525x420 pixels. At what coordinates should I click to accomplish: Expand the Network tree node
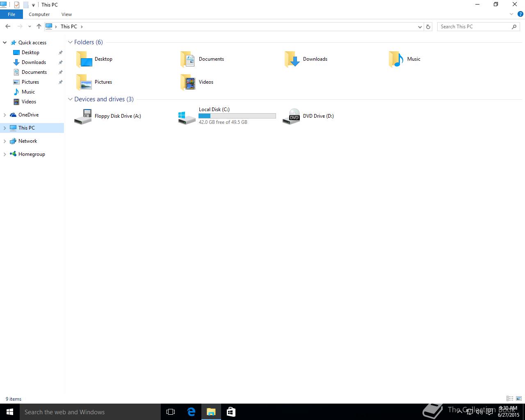5,141
